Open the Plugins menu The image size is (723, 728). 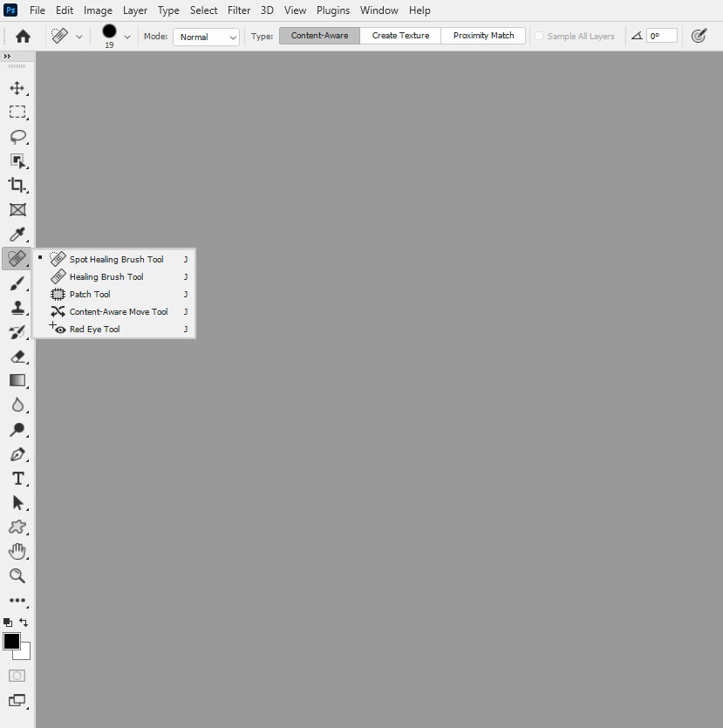333,10
